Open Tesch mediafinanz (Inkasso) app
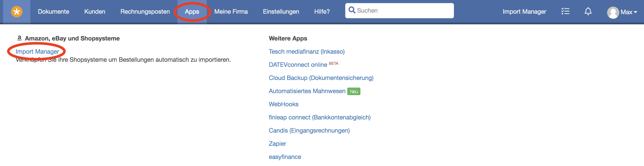The image size is (644, 166). 307,52
